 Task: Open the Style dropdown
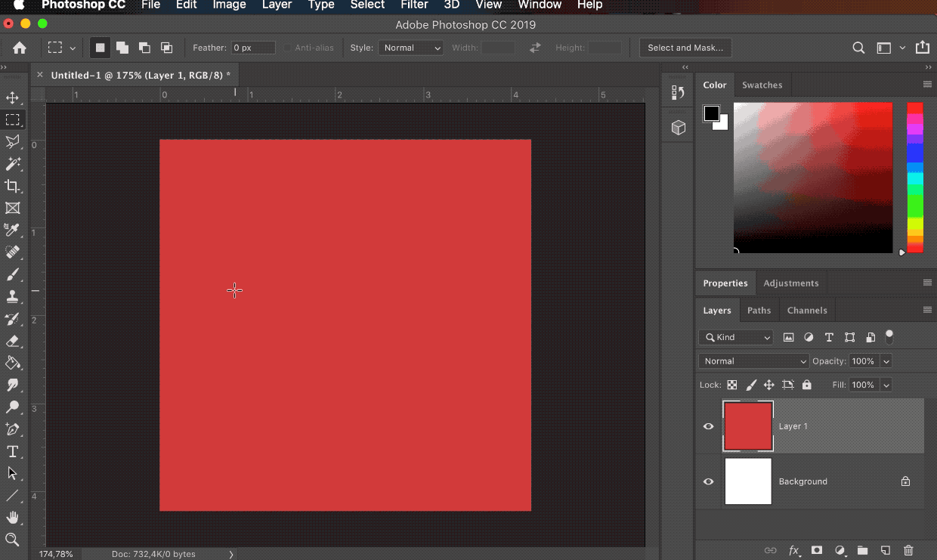pos(411,48)
